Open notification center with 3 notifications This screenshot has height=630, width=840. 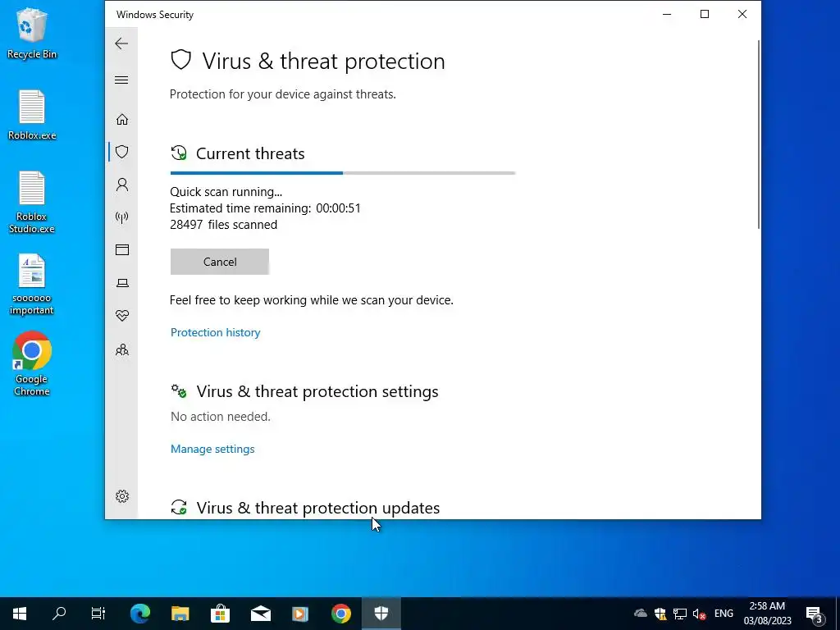pyautogui.click(x=815, y=614)
